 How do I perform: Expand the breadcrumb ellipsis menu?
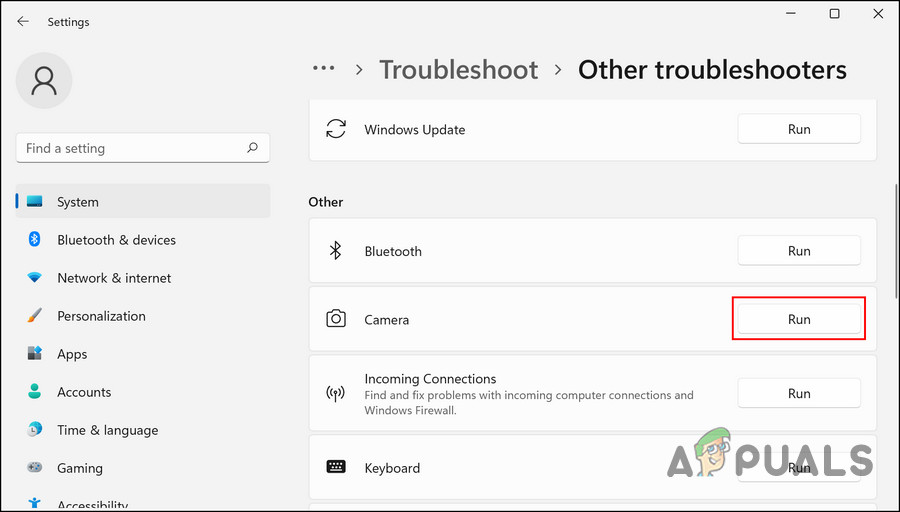(323, 69)
